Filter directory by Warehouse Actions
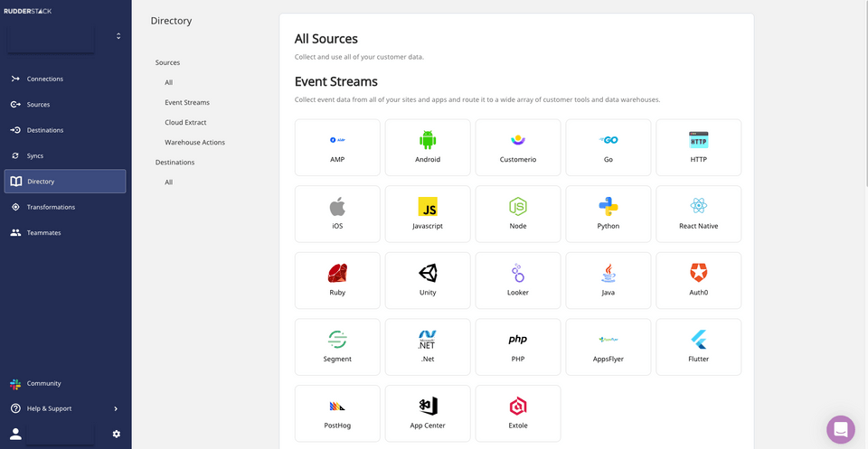The width and height of the screenshot is (868, 449). 195,142
